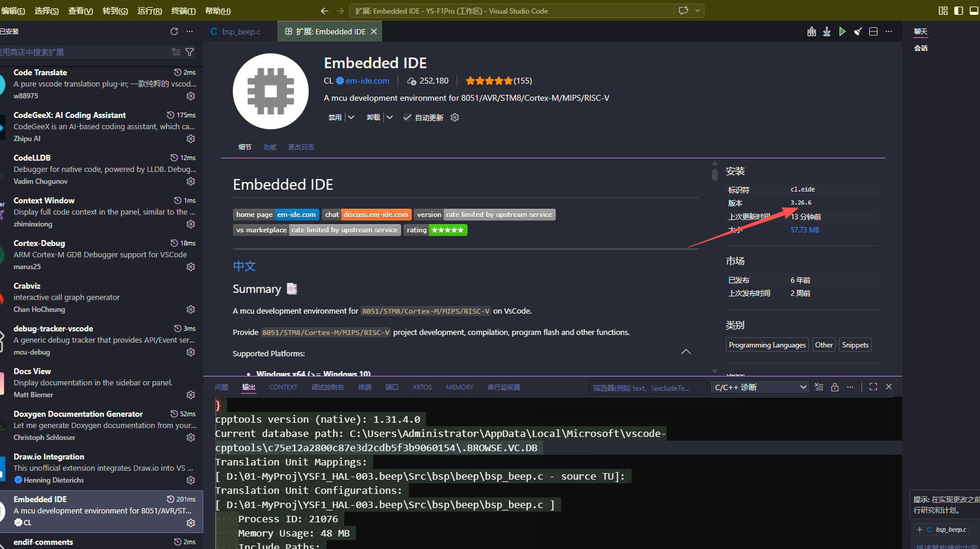Open the manage gear for Cortex-Debug extension
The width and height of the screenshot is (980, 549).
191,267
